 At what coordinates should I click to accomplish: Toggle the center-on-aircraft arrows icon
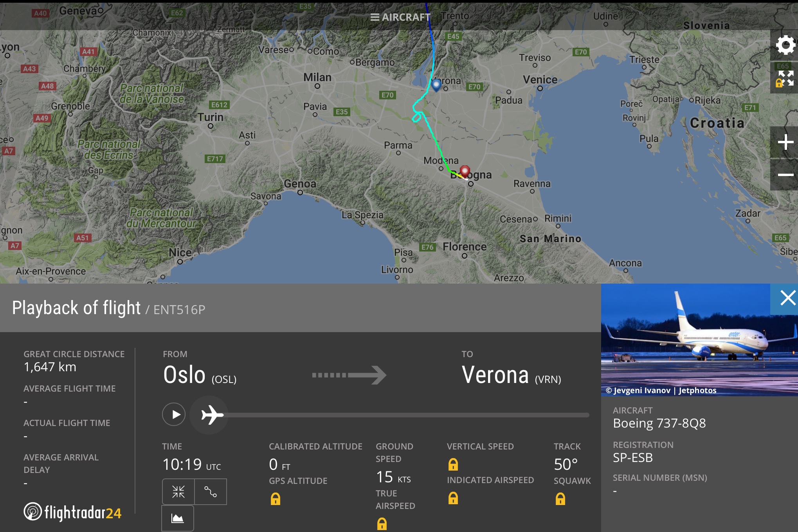tap(178, 492)
